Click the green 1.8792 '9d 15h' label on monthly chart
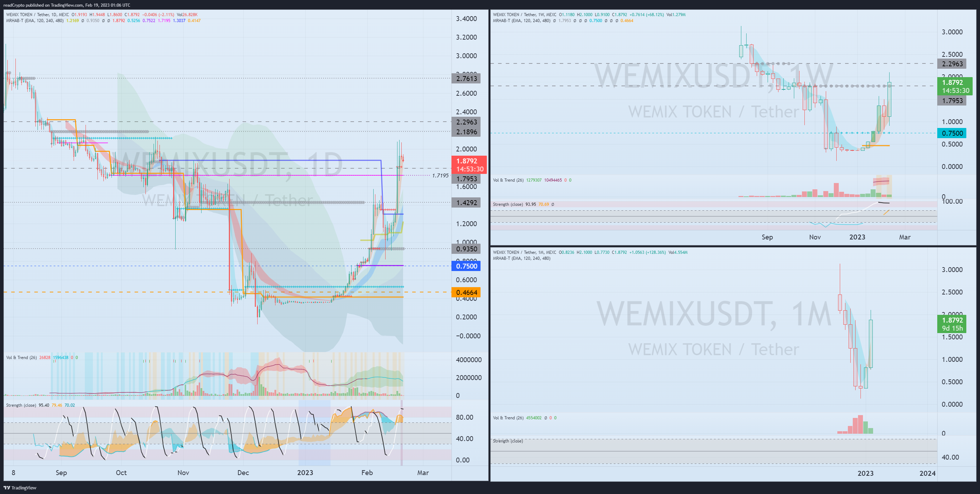Image resolution: width=980 pixels, height=494 pixels. pyautogui.click(x=952, y=324)
